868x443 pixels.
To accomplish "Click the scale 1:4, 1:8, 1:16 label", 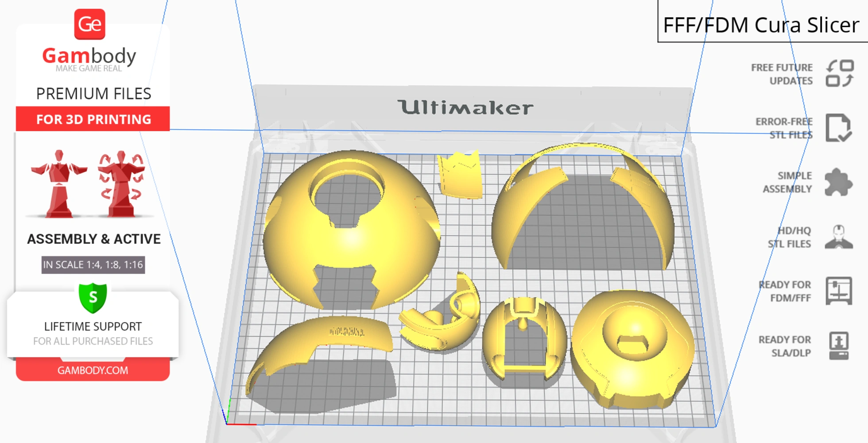I will (x=93, y=265).
